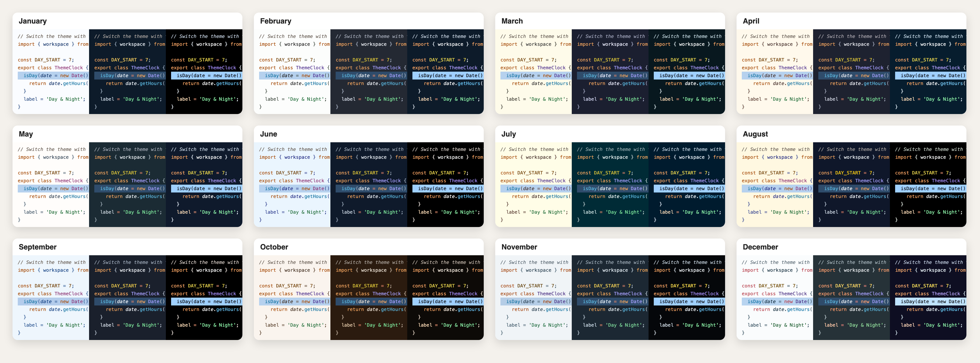Viewport: 980px width, 363px height.
Task: Select the February heading
Action: [276, 21]
